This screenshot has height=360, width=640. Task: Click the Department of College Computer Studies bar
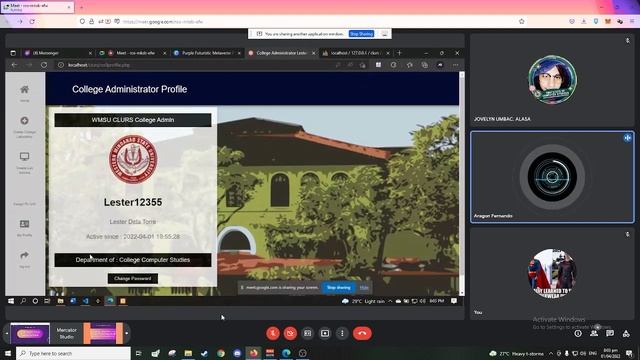(133, 260)
